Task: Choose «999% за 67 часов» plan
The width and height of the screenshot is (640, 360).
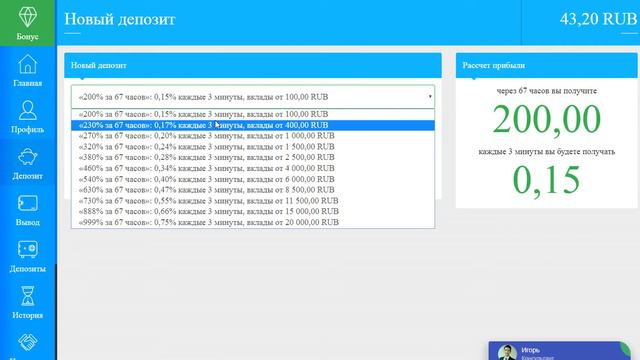Action: coord(253,222)
